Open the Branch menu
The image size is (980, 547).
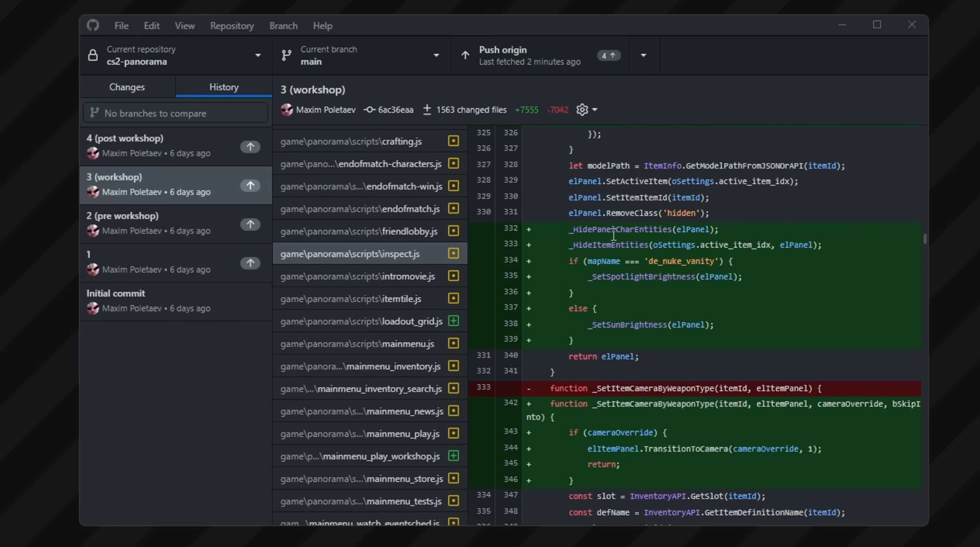[283, 26]
